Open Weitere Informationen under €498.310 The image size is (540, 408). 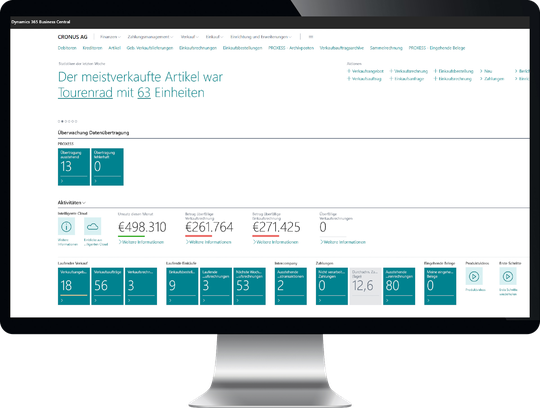coord(141,242)
